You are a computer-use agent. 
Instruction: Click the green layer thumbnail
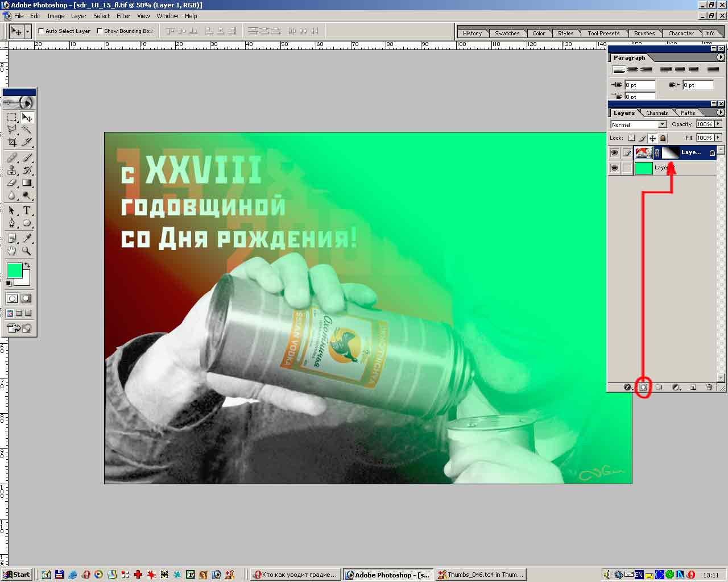click(643, 168)
